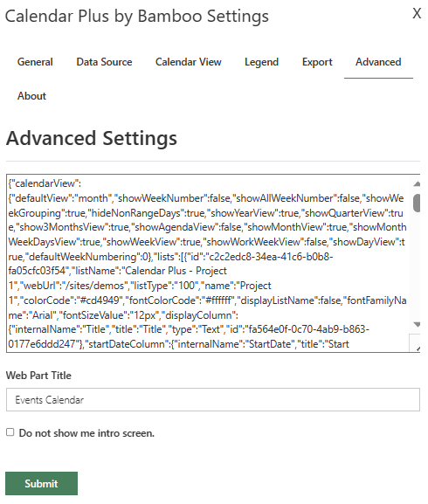The image size is (428, 504).
Task: Click the scroll up arrow in JSON textarea
Action: (x=417, y=183)
